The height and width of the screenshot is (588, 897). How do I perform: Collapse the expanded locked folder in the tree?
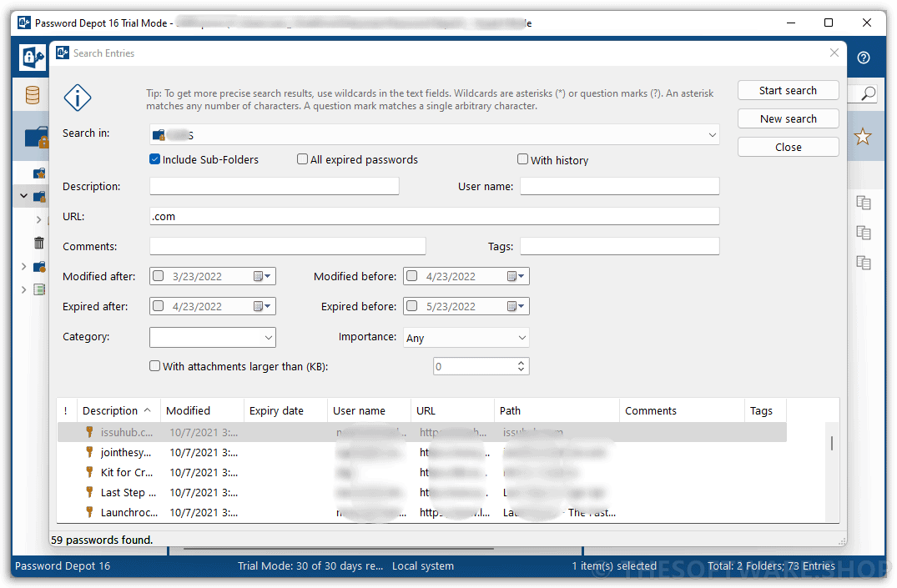pyautogui.click(x=23, y=196)
